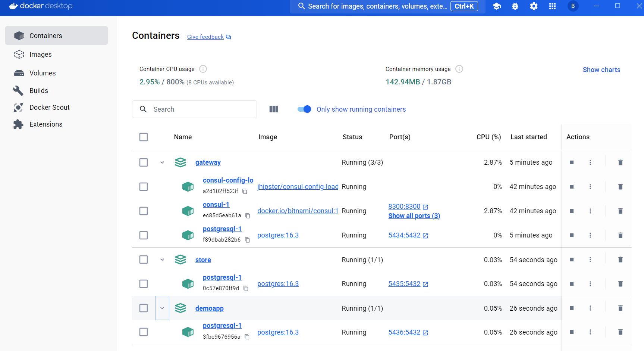Expand Show all ports (3) for consul-1
The image size is (644, 351).
click(414, 216)
